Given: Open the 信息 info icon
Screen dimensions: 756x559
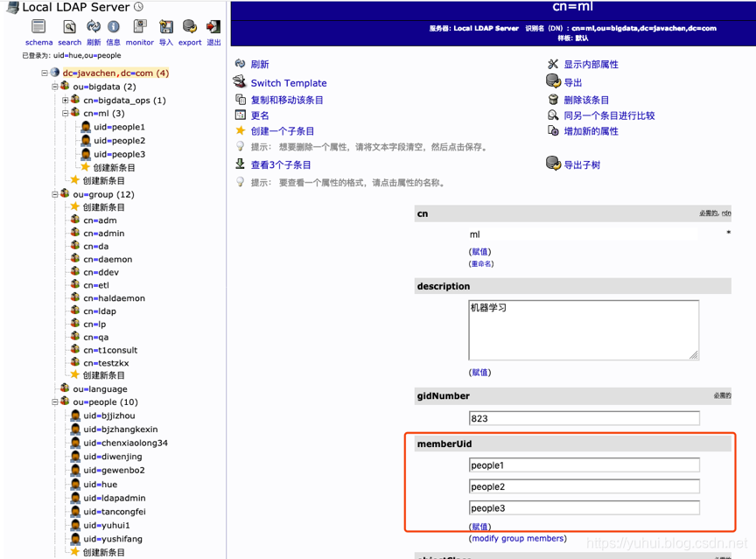Looking at the screenshot, I should pos(113,26).
